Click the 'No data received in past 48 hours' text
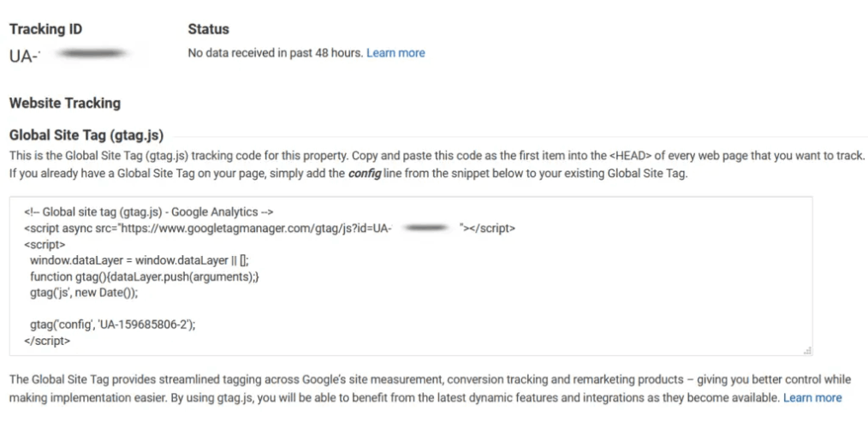The image size is (868, 428). click(x=275, y=53)
